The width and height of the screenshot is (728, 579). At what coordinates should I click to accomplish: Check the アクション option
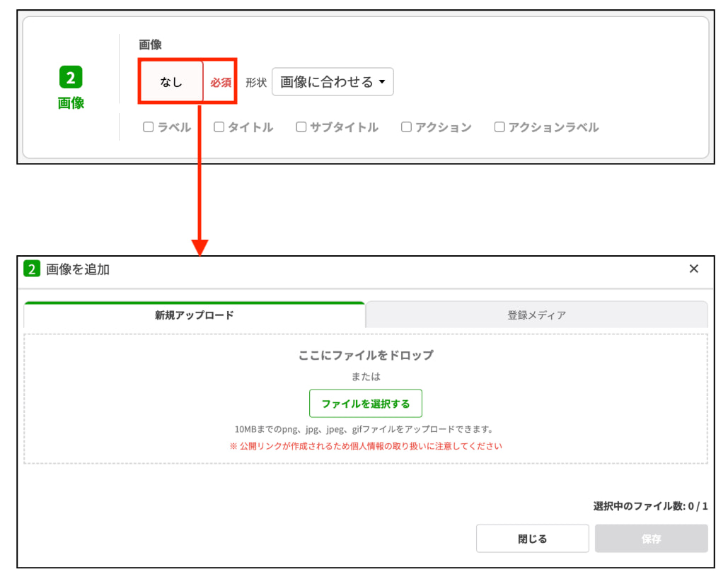pos(405,127)
